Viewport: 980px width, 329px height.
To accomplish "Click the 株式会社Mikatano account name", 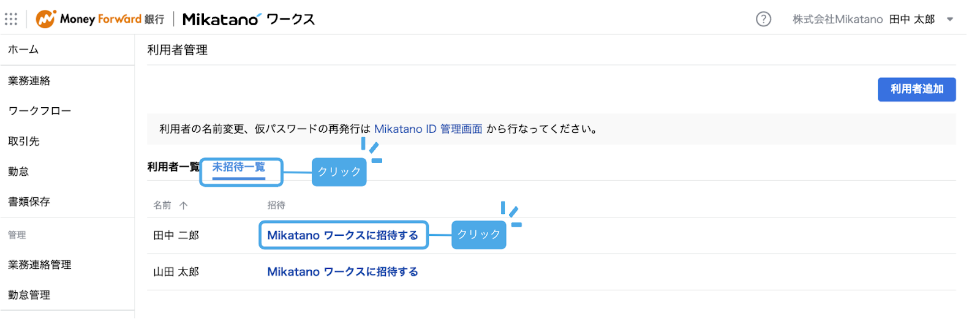I will click(x=837, y=20).
